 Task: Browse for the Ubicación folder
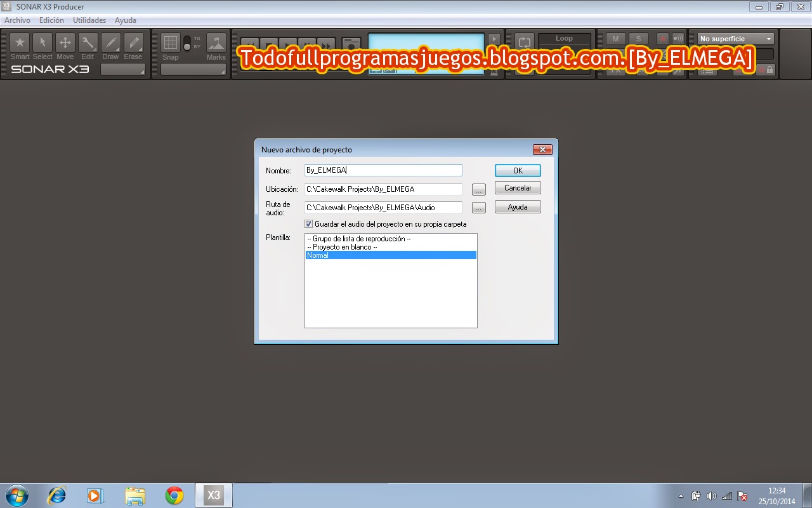coord(479,189)
